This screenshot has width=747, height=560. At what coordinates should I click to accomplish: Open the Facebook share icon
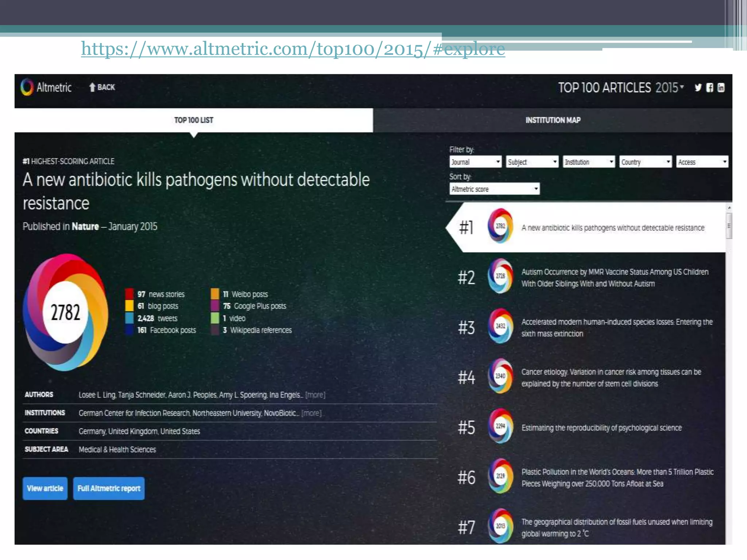[709, 87]
